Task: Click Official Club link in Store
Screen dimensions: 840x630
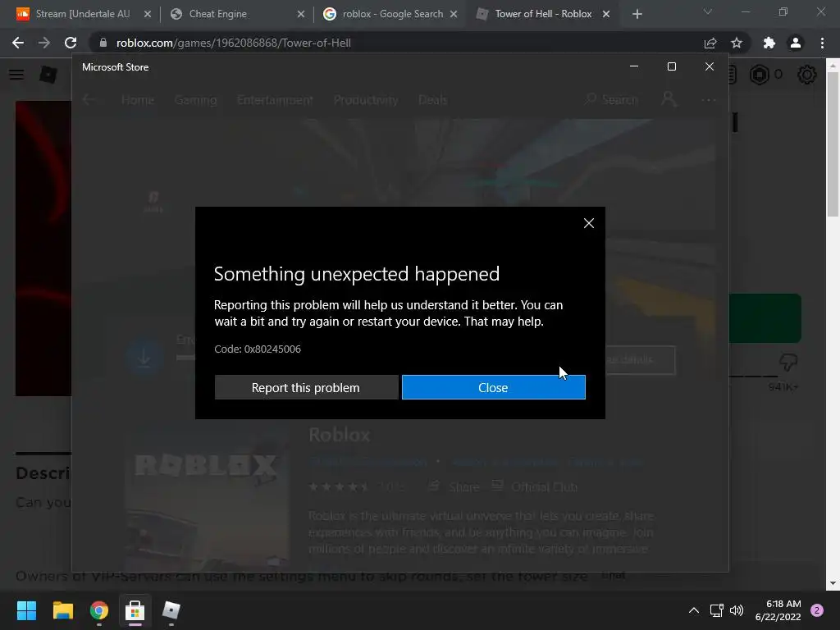Action: (535, 486)
